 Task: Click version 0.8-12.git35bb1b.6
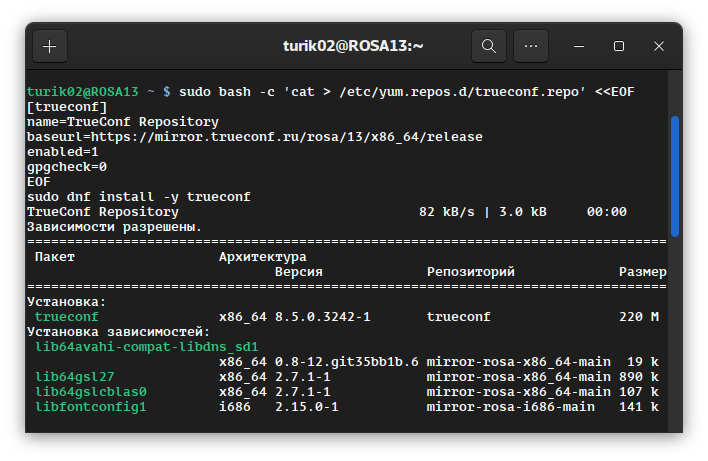(347, 362)
